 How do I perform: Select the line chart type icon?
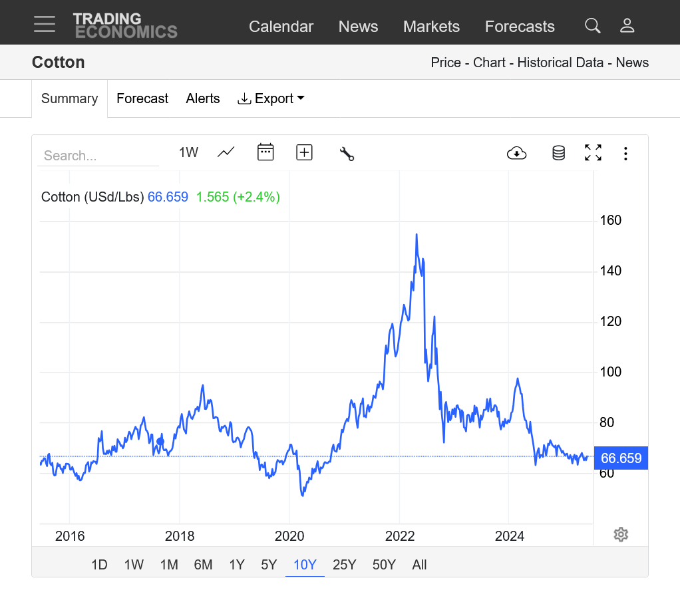226,152
